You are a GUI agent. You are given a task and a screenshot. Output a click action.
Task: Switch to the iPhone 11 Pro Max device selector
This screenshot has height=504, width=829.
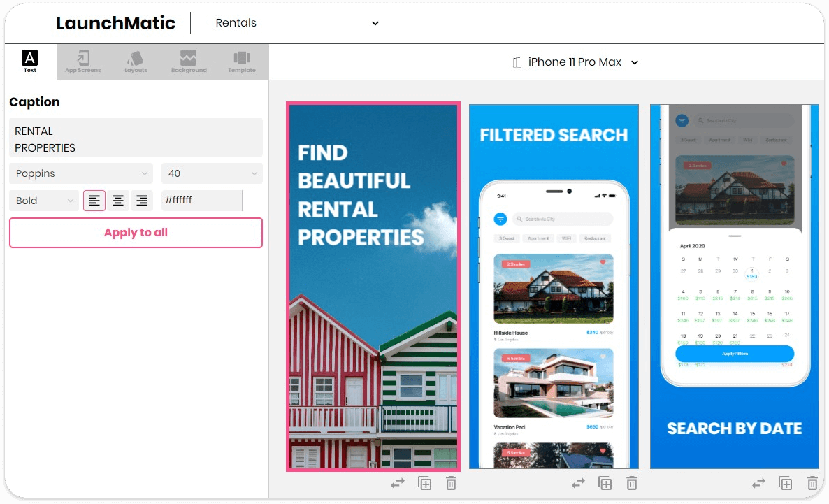coord(575,62)
